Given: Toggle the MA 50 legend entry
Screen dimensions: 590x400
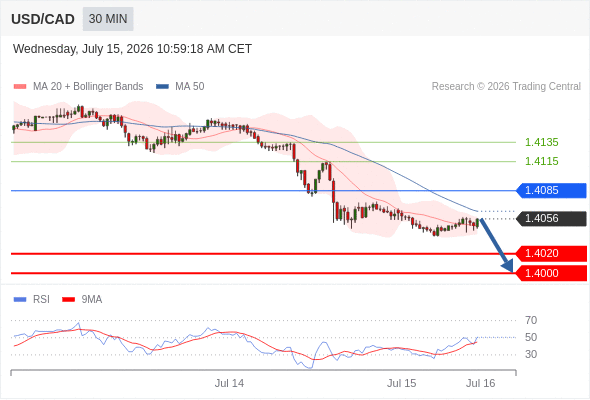Looking at the screenshot, I should pyautogui.click(x=180, y=87).
